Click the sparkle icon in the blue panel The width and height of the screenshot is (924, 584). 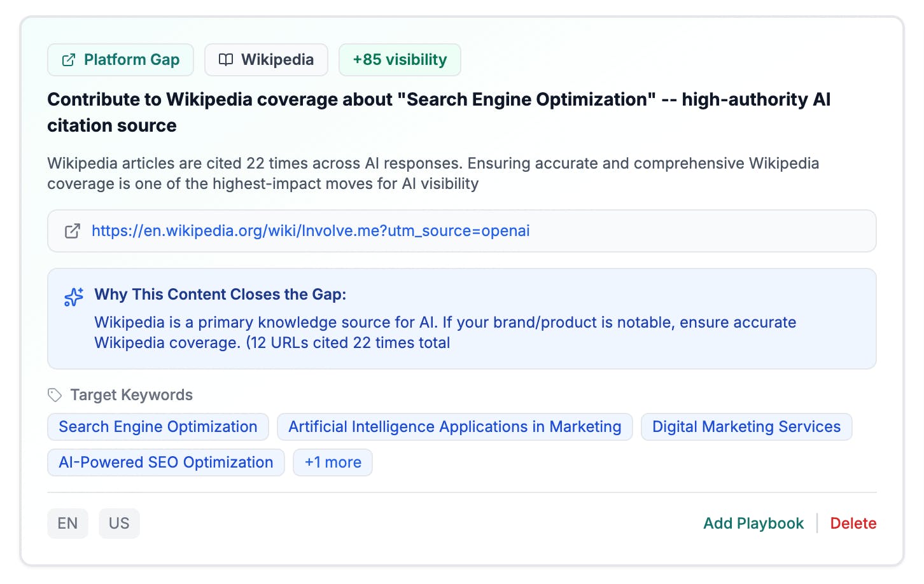74,297
